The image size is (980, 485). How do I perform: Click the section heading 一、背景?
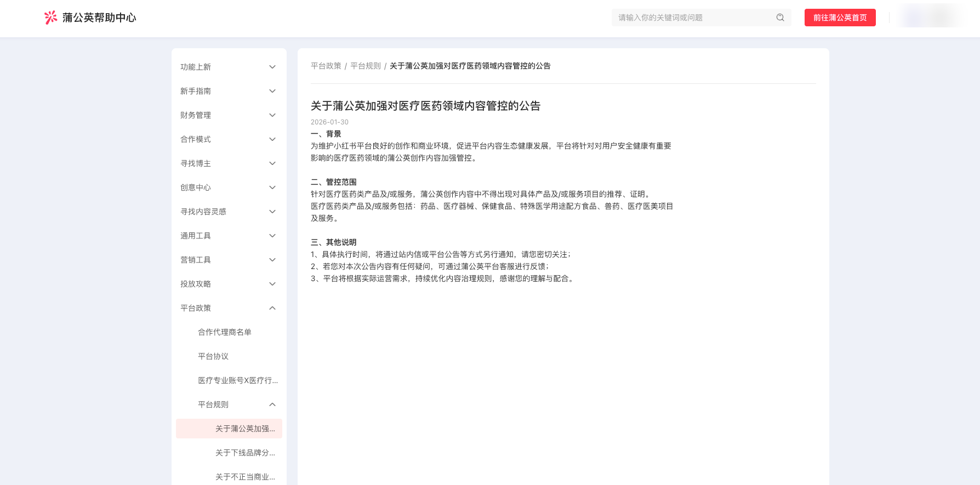tap(326, 134)
